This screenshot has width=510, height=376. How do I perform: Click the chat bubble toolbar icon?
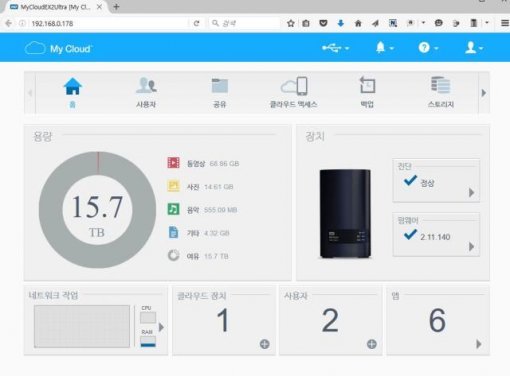[x=439, y=23]
